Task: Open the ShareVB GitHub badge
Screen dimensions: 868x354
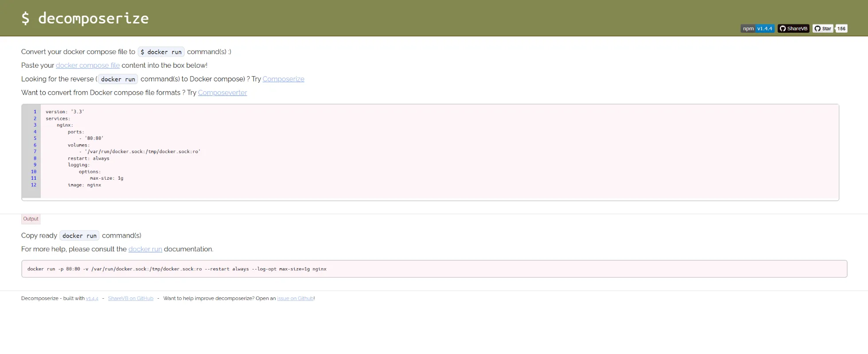Action: pos(793,29)
